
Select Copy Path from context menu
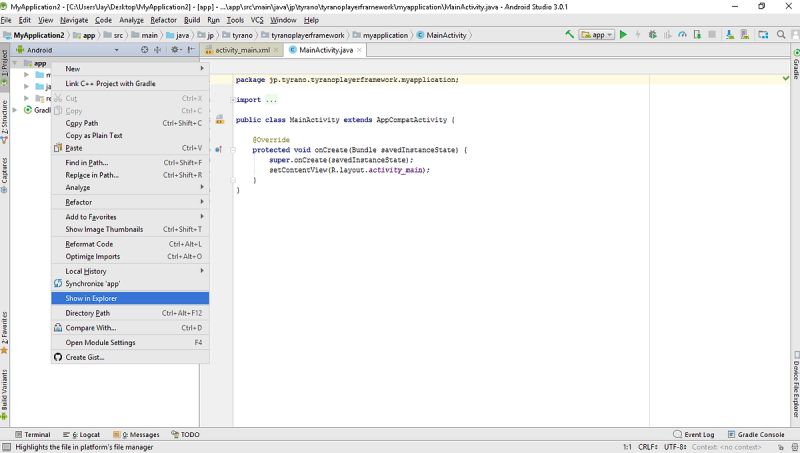(130, 123)
